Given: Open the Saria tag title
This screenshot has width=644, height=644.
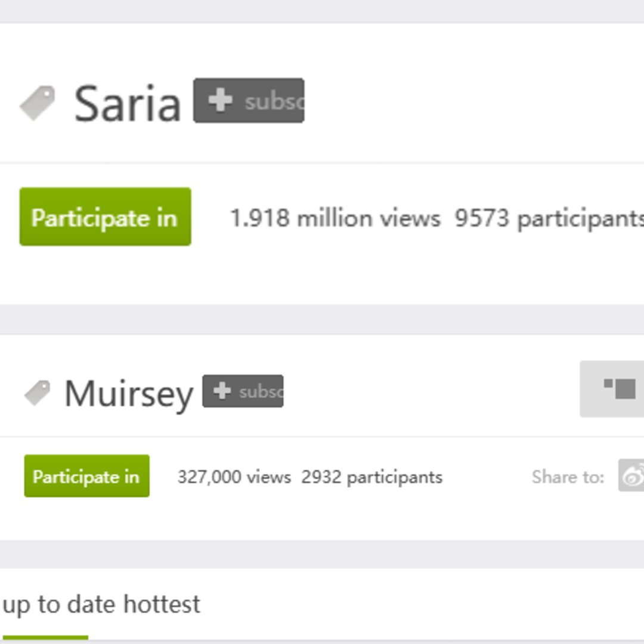Looking at the screenshot, I should [128, 103].
